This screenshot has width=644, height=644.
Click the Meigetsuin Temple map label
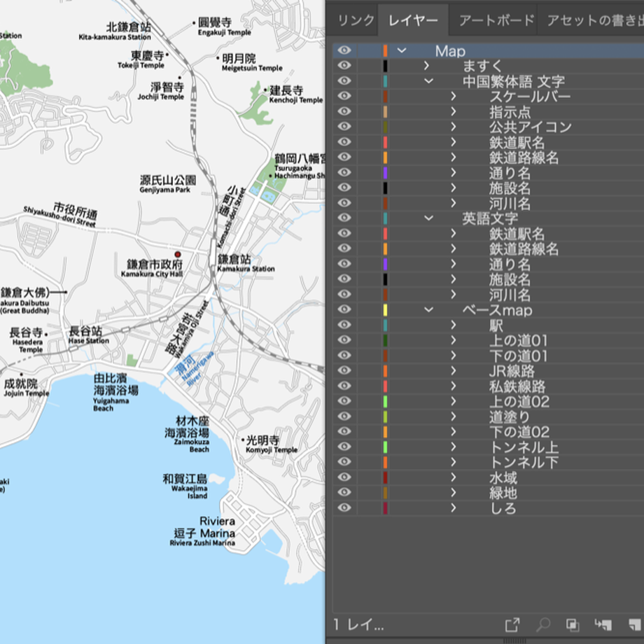pyautogui.click(x=252, y=68)
